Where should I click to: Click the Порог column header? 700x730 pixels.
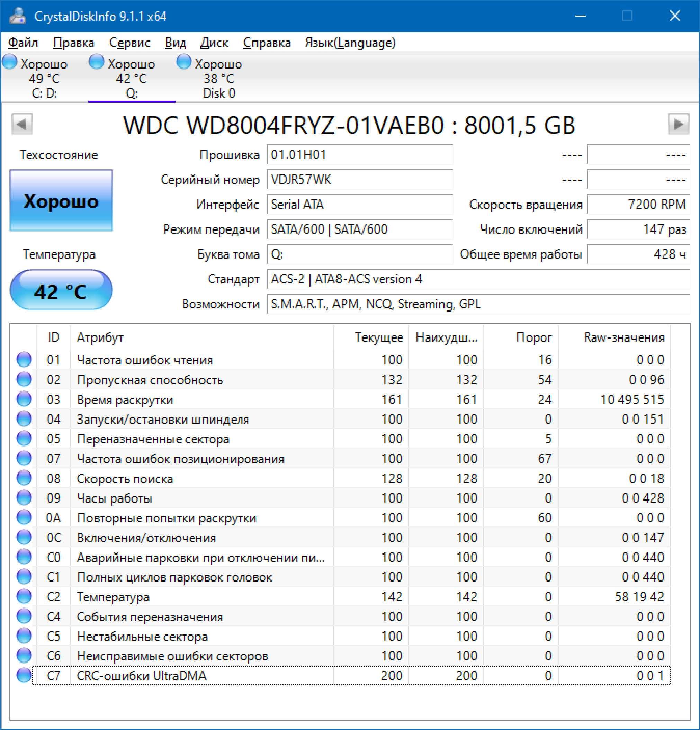[x=521, y=337]
